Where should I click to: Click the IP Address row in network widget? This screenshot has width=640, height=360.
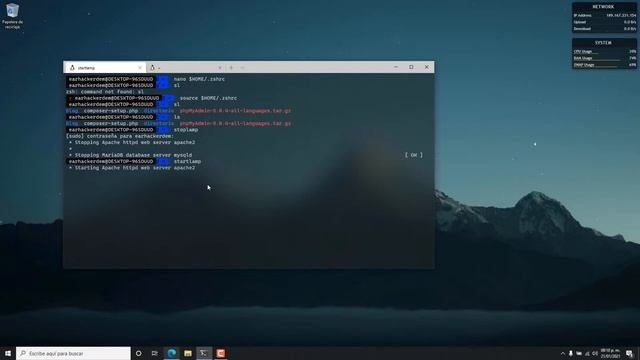point(604,16)
